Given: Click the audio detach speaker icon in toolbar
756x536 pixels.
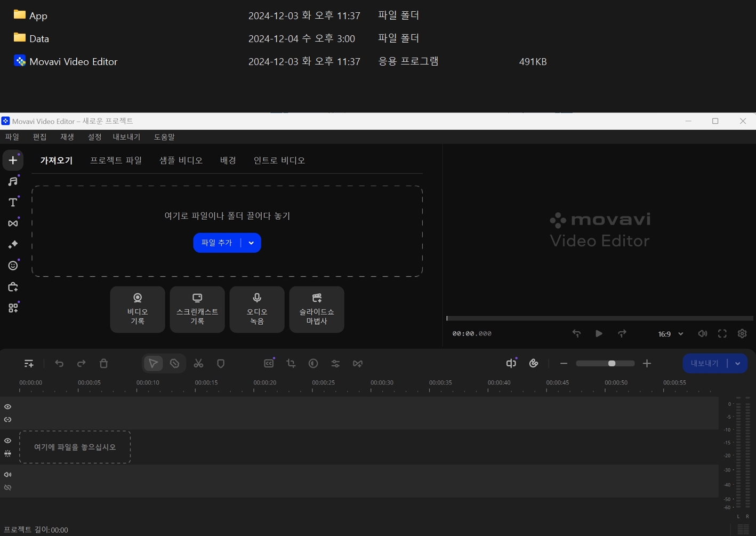Looking at the screenshot, I should tap(511, 363).
